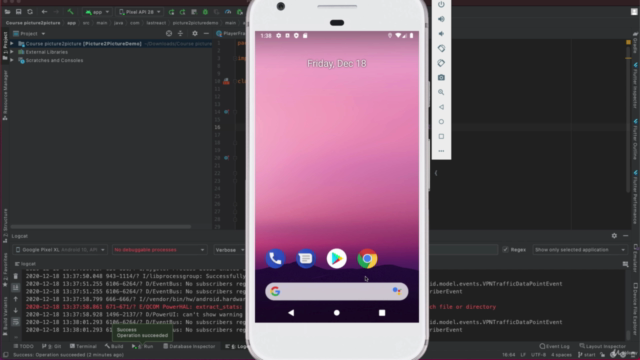
Task: Expand Course picture2picture project node
Action: (12, 43)
